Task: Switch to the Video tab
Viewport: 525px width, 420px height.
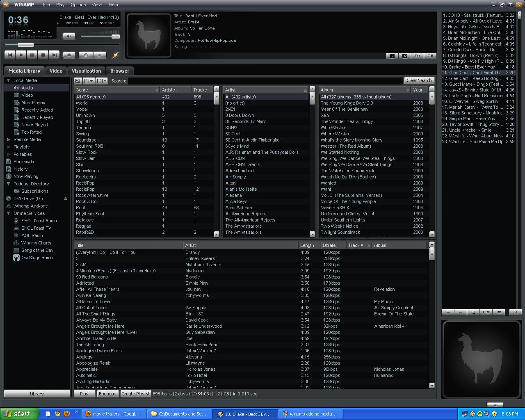Action: pos(56,71)
